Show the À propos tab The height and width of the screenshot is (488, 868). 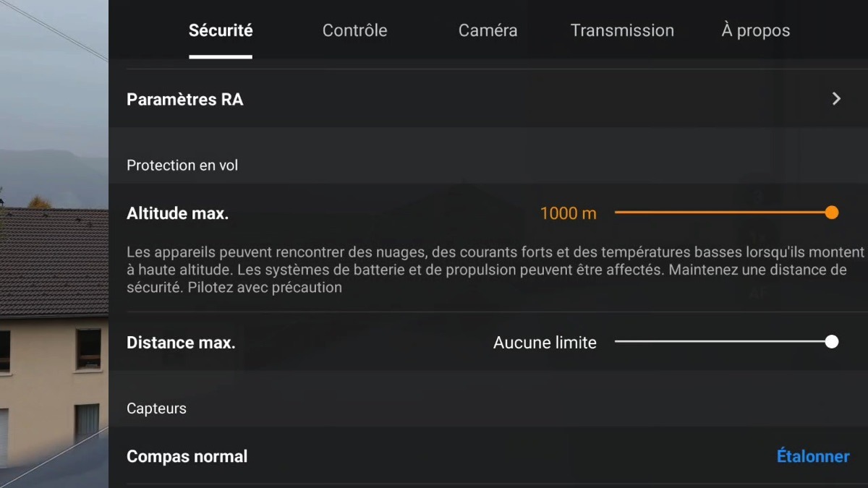pyautogui.click(x=756, y=30)
